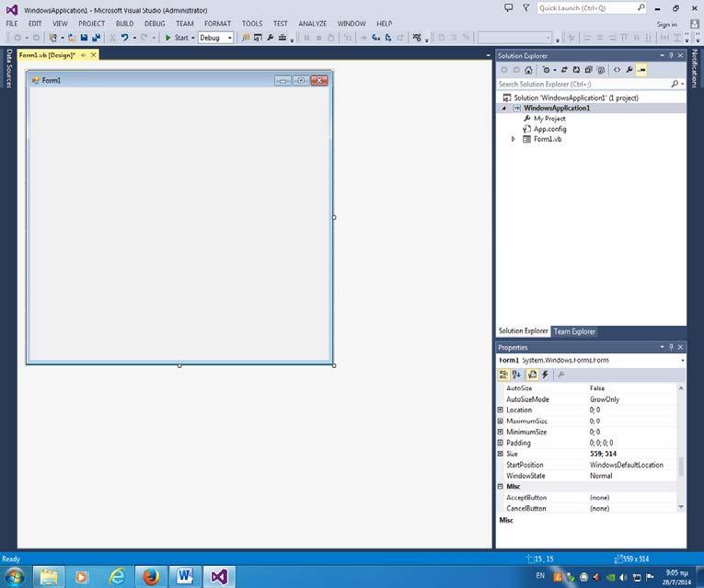The height and width of the screenshot is (588, 704).
Task: Click View Code icon in Solution Explorer
Action: pos(617,70)
